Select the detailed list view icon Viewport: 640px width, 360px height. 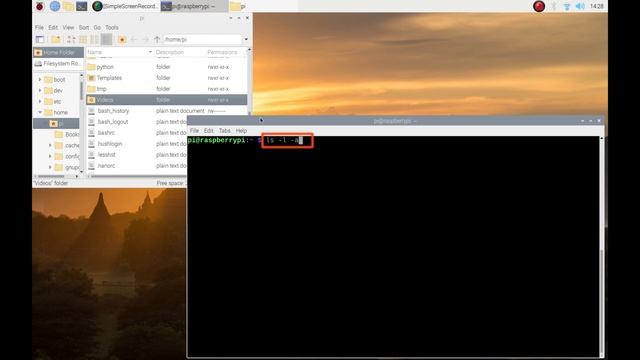(x=106, y=39)
